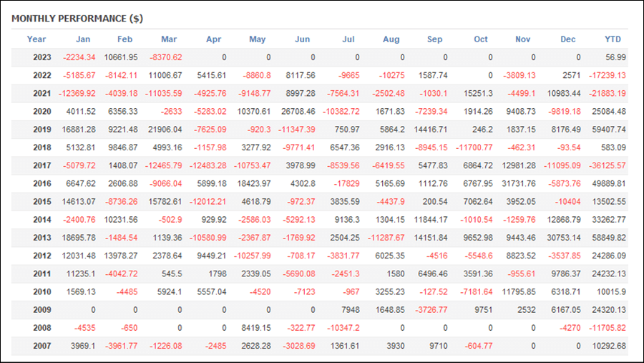Select 2010 November value 11795.85
The image size is (644, 363).
[519, 292]
